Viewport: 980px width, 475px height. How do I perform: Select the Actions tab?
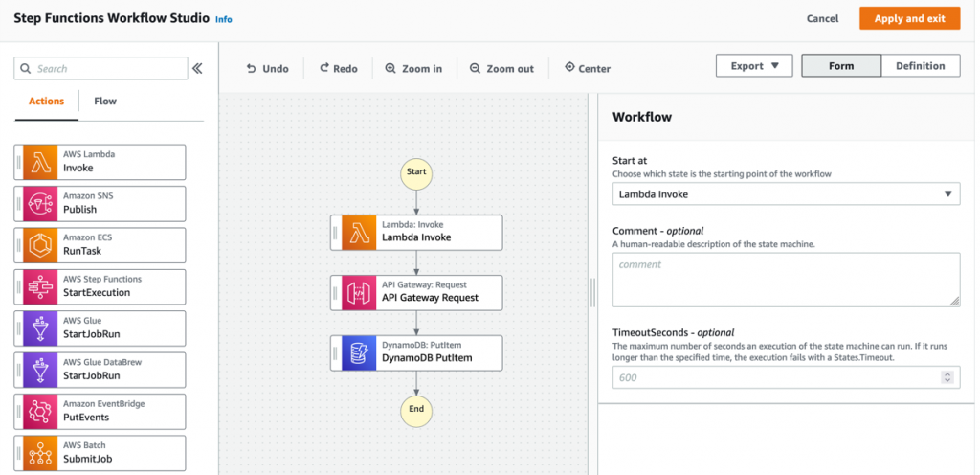click(46, 101)
